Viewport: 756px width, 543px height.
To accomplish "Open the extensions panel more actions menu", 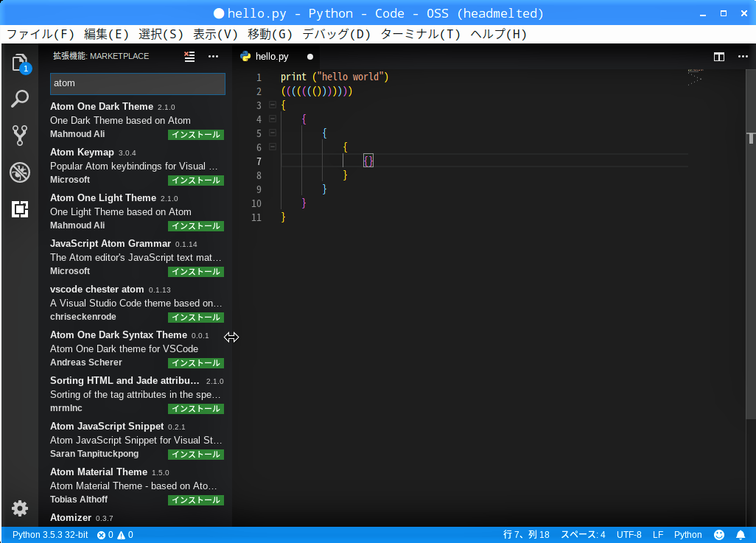I will tap(213, 56).
